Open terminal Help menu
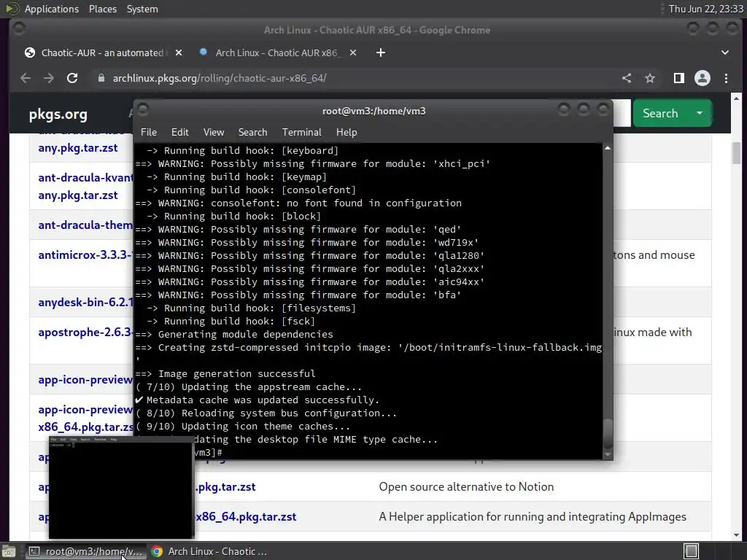This screenshot has height=560, width=747. tap(347, 132)
